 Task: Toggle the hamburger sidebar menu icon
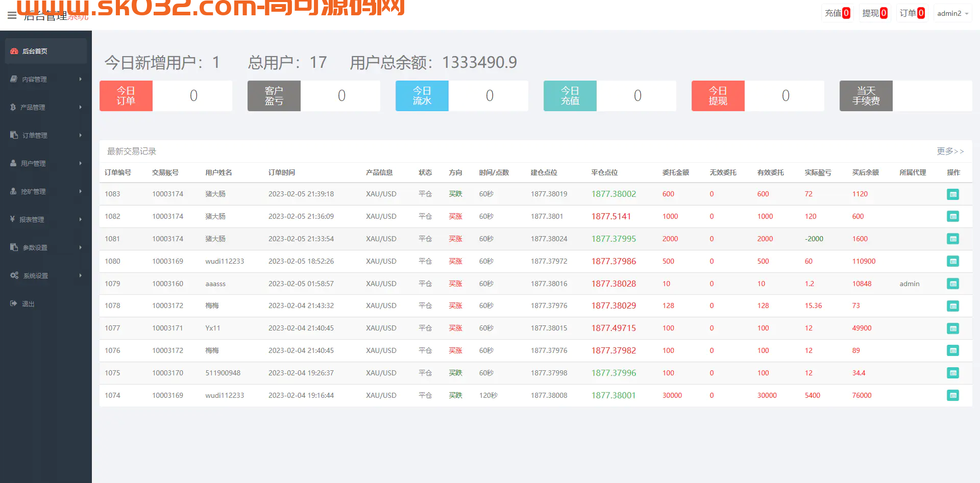12,16
